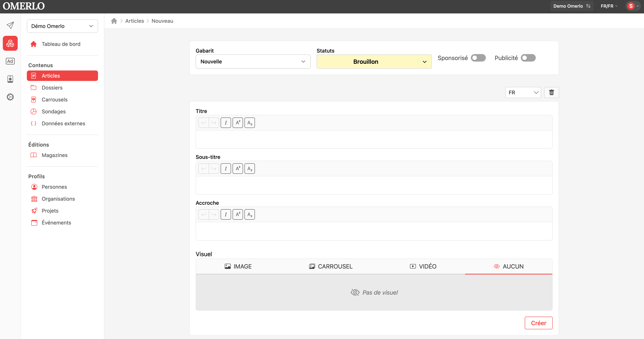644x339 pixels.
Task: Apply italic formatting in Titre toolbar
Action: (x=226, y=123)
